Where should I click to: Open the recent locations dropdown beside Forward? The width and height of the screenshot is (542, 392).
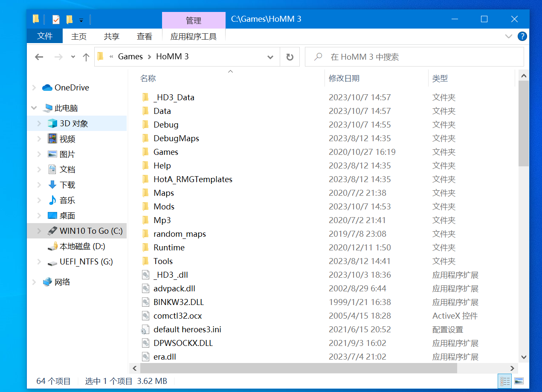click(x=73, y=57)
